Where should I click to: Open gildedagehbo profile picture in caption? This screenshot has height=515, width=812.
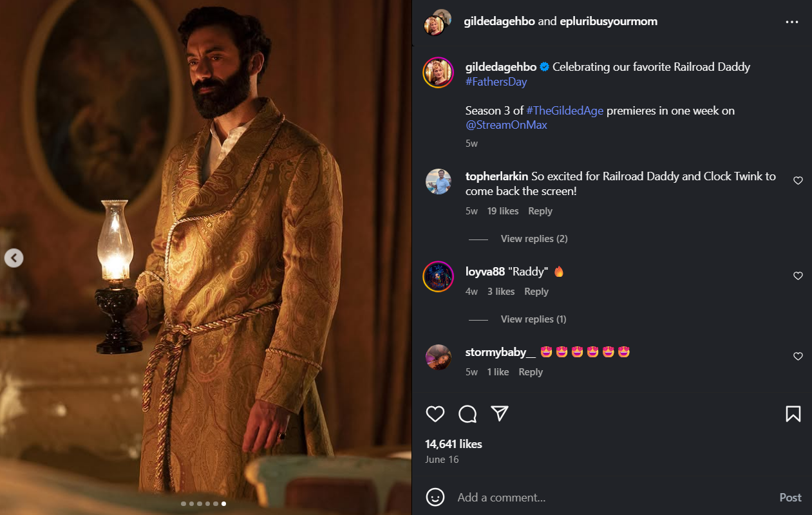pyautogui.click(x=439, y=73)
